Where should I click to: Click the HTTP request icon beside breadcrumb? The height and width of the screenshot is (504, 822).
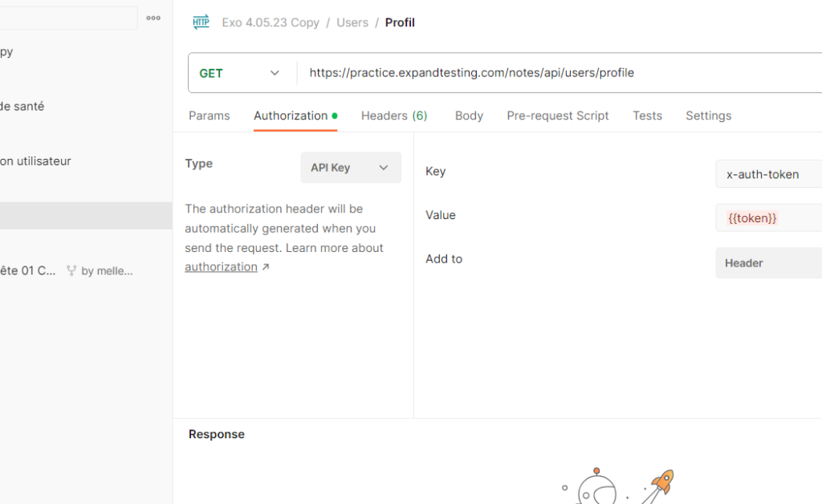tap(201, 22)
